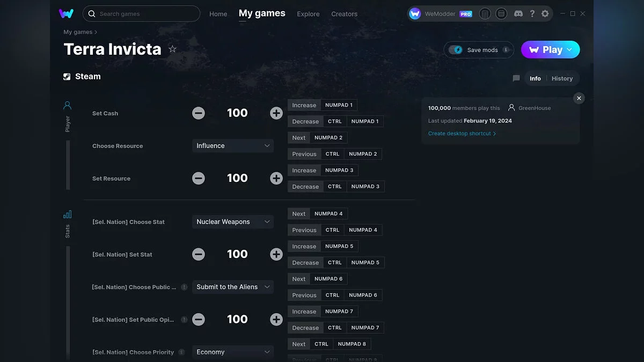Expand the Influence resource dropdown
Viewport: 644px width, 362px height.
pyautogui.click(x=233, y=146)
